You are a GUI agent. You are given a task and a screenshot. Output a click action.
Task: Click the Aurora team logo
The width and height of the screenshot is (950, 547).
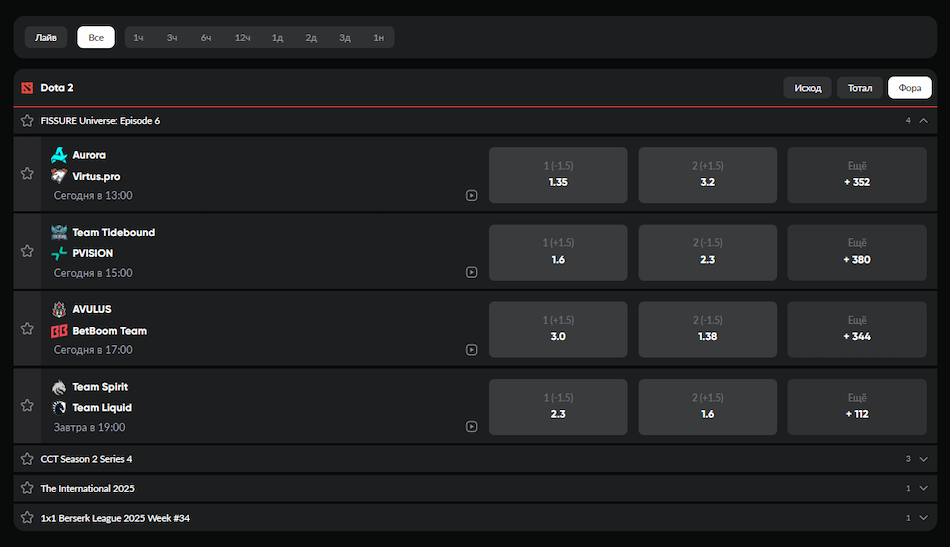(59, 155)
